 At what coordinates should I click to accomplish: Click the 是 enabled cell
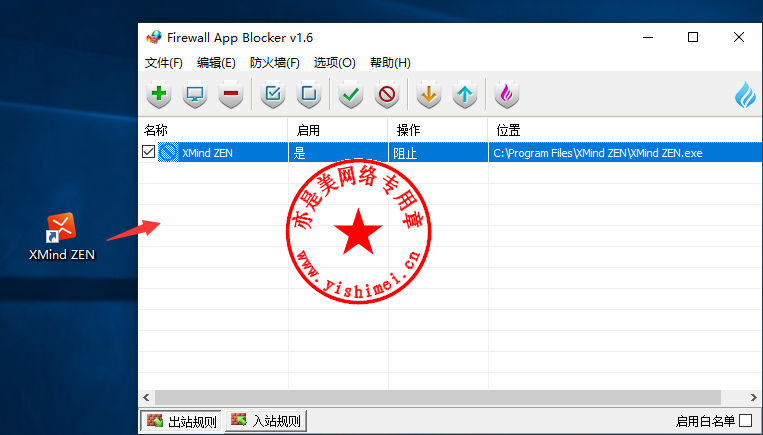(338, 153)
